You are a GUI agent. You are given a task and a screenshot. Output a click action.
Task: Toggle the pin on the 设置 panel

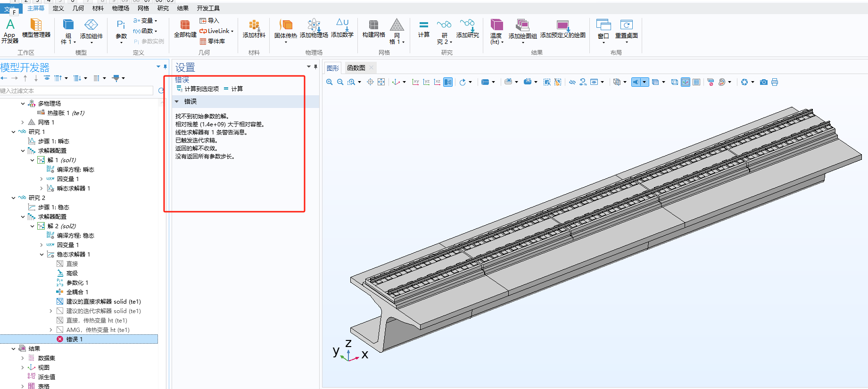click(x=316, y=67)
